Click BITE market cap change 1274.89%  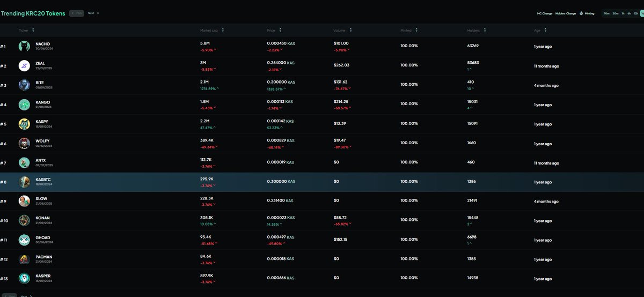(209, 88)
